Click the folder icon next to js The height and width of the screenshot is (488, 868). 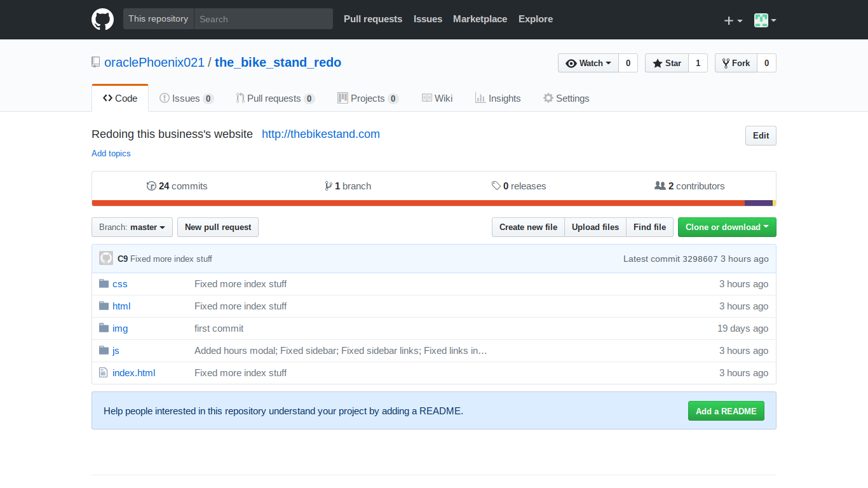coord(104,350)
